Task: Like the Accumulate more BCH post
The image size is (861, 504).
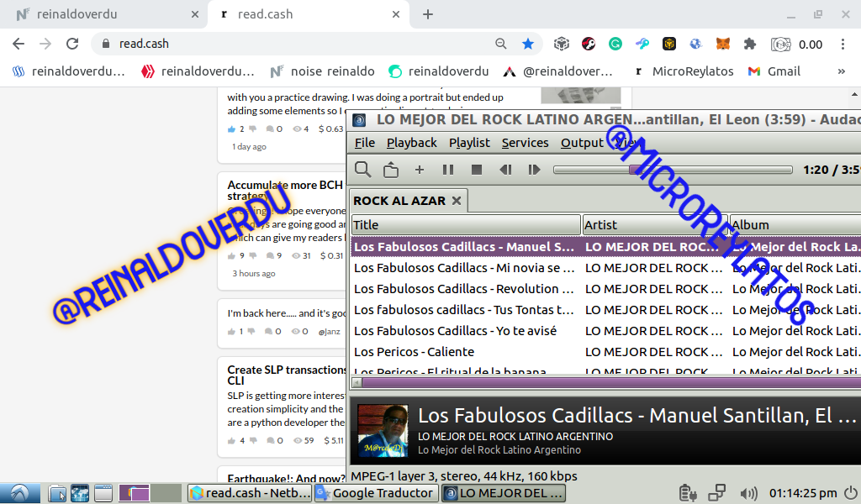Action: pos(231,255)
